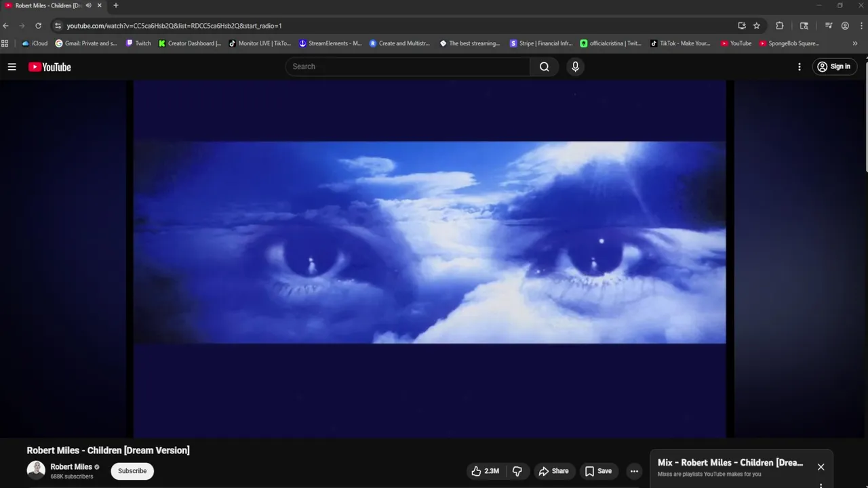Open Chrome profile avatar

[845, 26]
